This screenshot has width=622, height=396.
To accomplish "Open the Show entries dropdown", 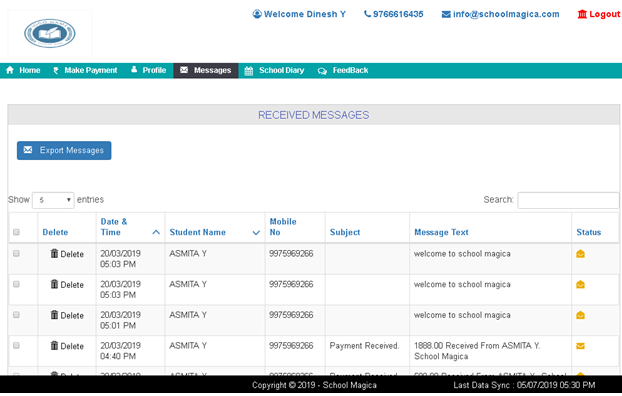I will (53, 200).
